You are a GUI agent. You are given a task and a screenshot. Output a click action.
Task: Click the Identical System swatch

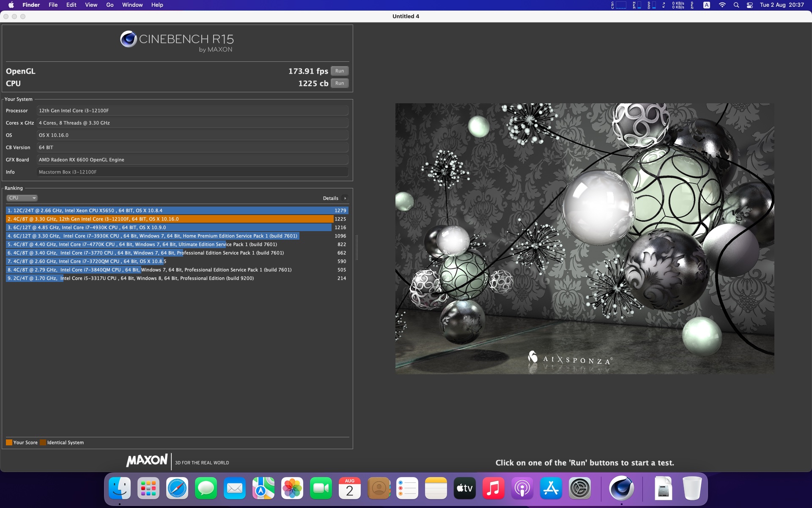point(43,442)
